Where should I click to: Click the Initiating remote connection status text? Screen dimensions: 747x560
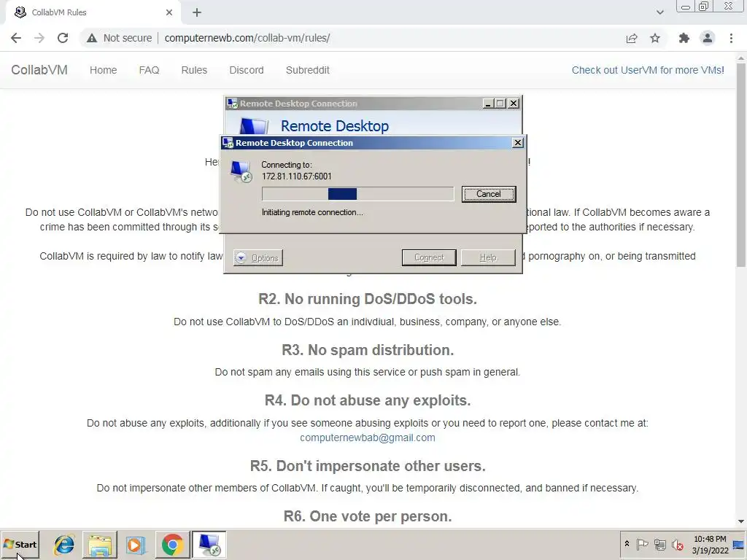(x=312, y=212)
